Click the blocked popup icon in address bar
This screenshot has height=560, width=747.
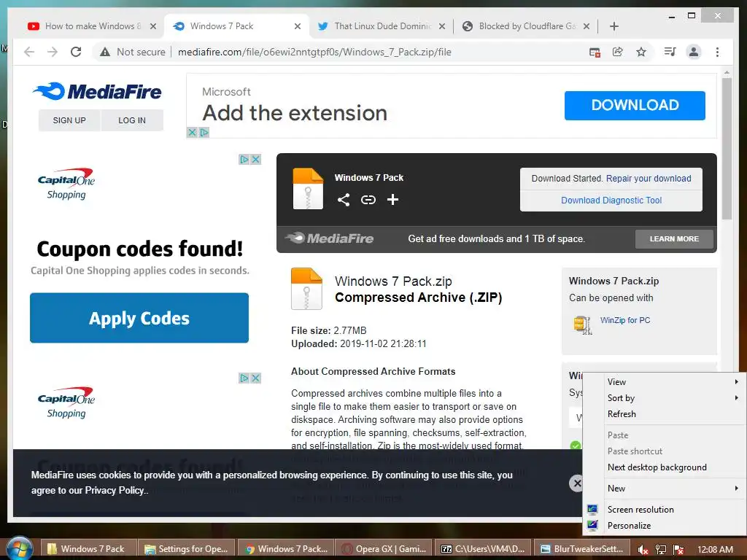tap(595, 52)
